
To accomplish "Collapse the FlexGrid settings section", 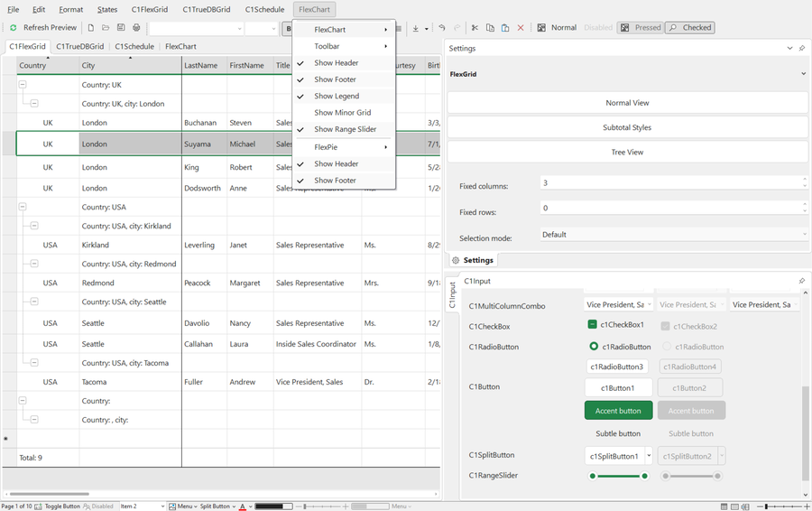I will click(803, 74).
